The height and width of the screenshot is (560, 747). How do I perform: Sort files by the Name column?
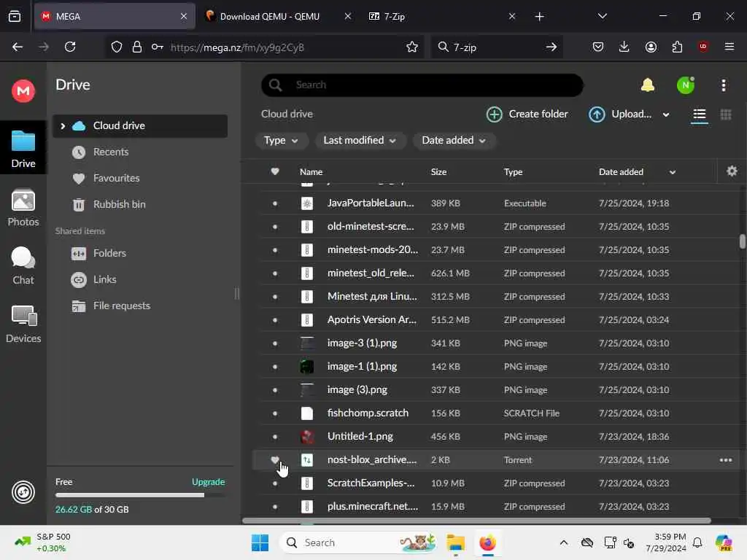tap(311, 172)
